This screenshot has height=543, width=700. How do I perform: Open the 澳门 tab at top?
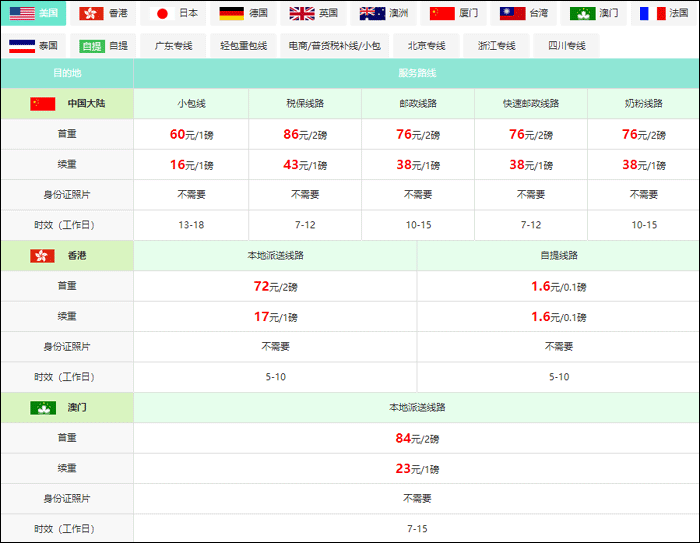(594, 13)
